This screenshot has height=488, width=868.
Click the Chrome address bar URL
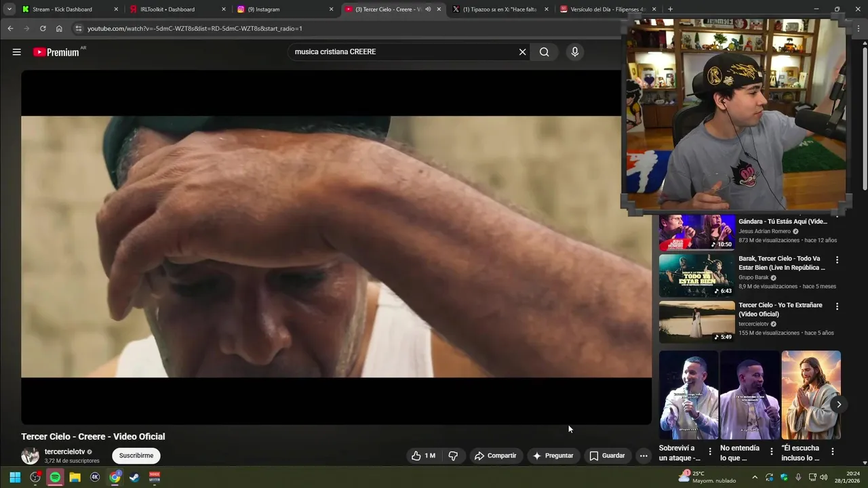coord(195,28)
